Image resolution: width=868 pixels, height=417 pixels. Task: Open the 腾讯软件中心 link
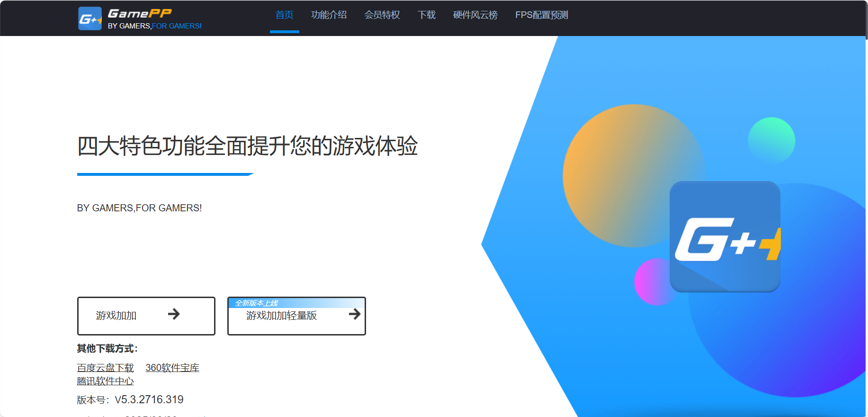(x=106, y=381)
